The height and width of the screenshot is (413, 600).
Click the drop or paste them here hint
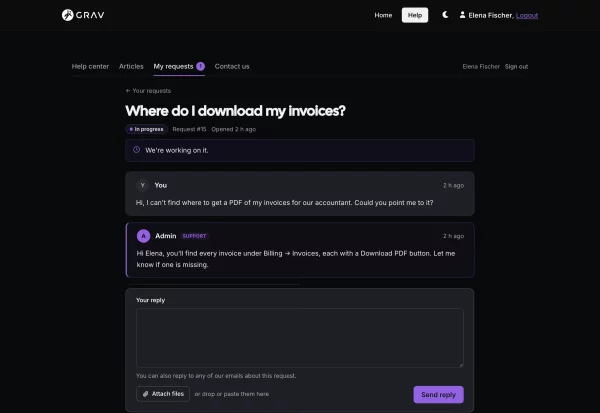[x=232, y=394]
